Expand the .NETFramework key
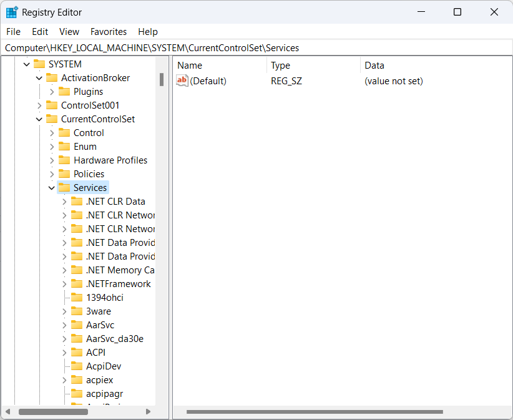Image resolution: width=513 pixels, height=420 pixels. [64, 284]
